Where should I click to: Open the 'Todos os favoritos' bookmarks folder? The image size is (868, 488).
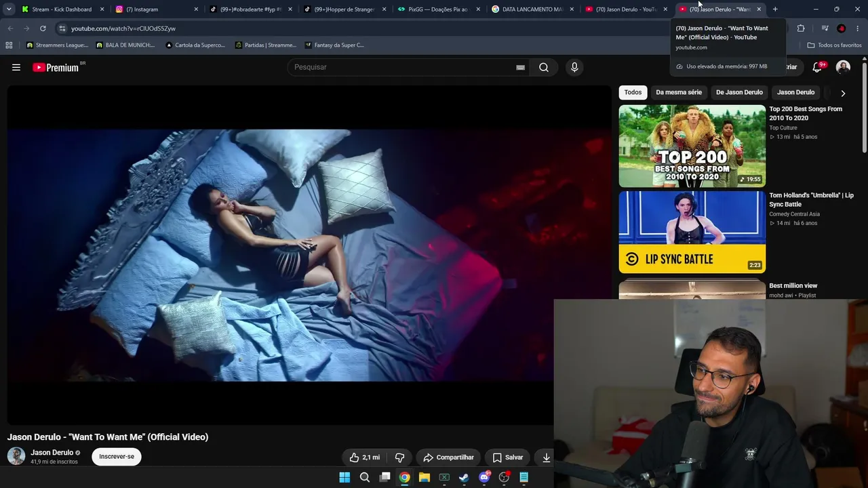[x=834, y=45]
